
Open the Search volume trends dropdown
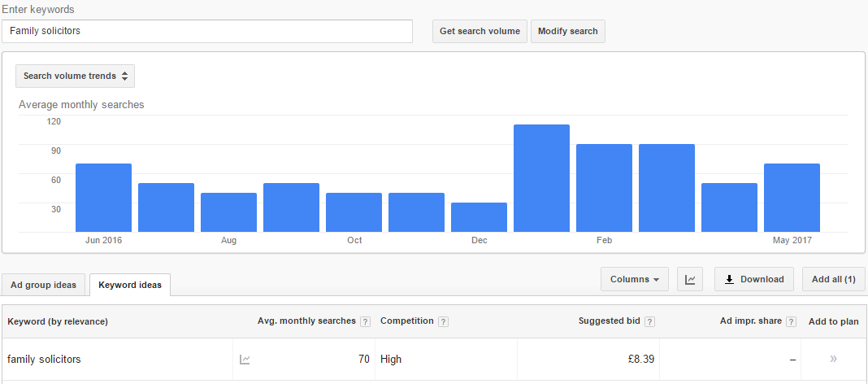[x=76, y=76]
